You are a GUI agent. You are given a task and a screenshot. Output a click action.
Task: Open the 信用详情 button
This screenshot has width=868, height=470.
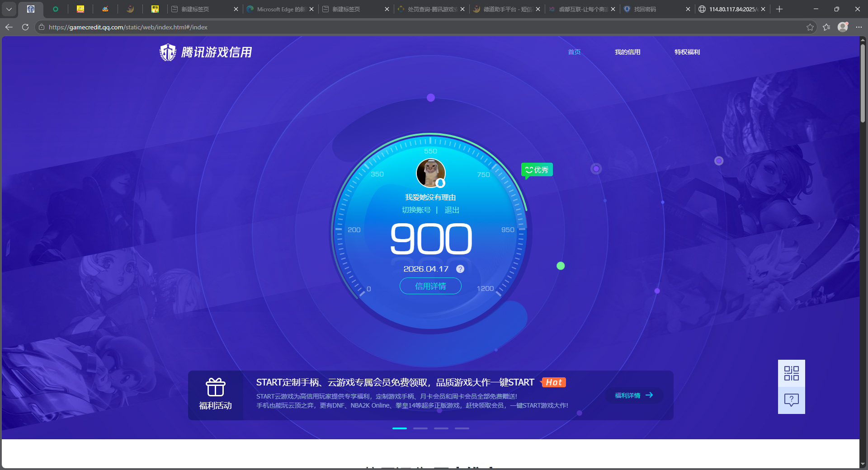pos(430,286)
